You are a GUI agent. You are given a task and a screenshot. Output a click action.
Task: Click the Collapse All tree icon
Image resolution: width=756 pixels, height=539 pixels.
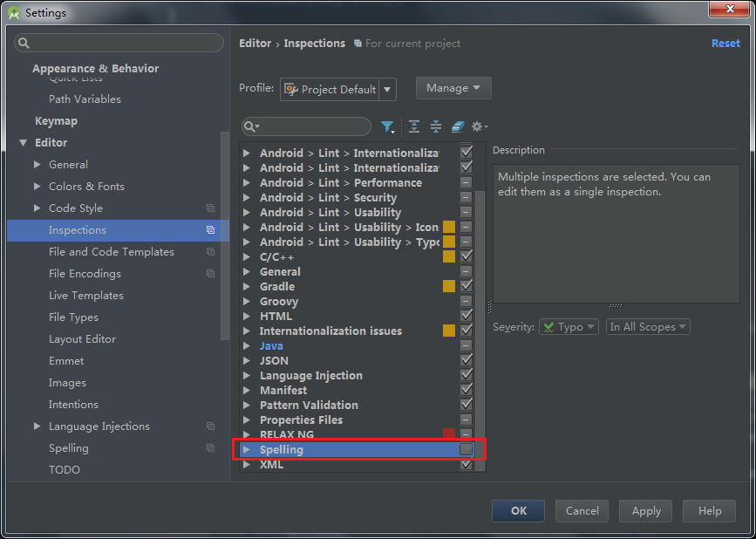436,126
